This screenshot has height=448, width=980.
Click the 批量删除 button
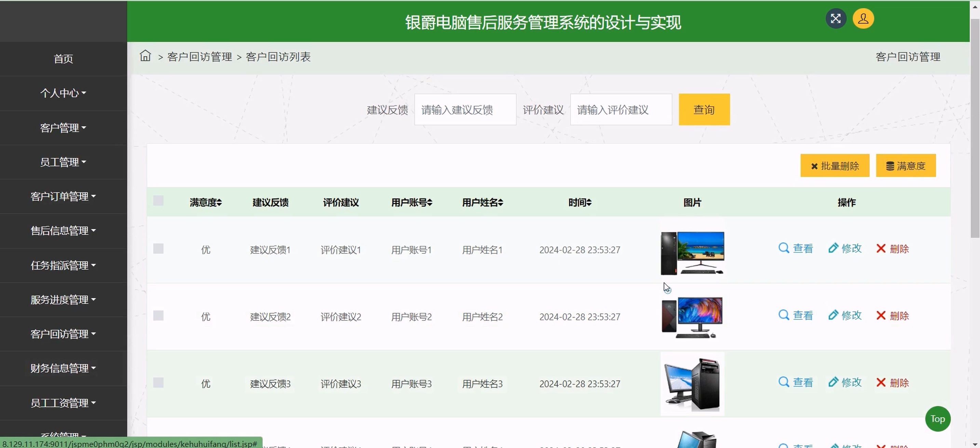tap(835, 166)
